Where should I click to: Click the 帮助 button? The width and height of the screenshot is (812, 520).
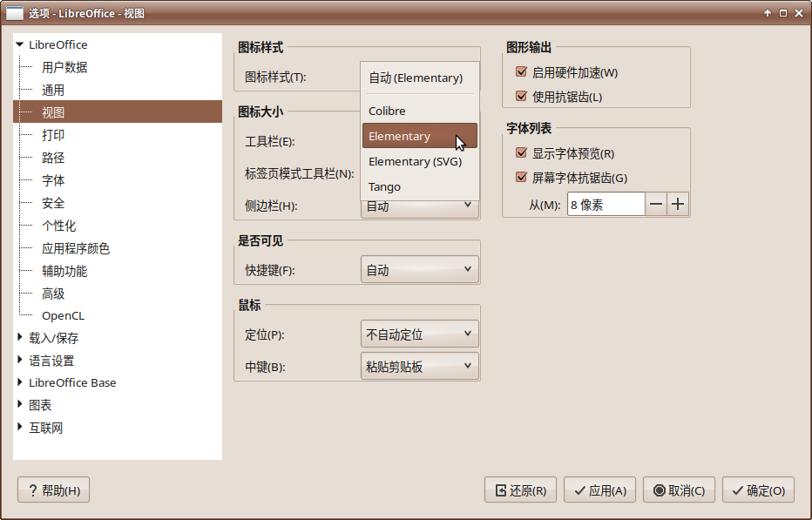pyautogui.click(x=53, y=490)
